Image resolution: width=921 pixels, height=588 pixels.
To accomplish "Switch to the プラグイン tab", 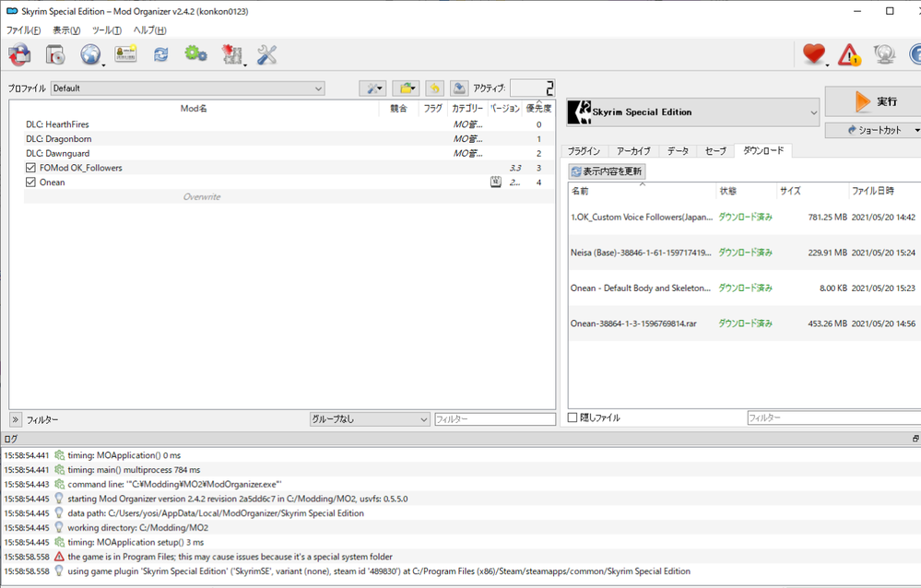I will click(x=584, y=150).
